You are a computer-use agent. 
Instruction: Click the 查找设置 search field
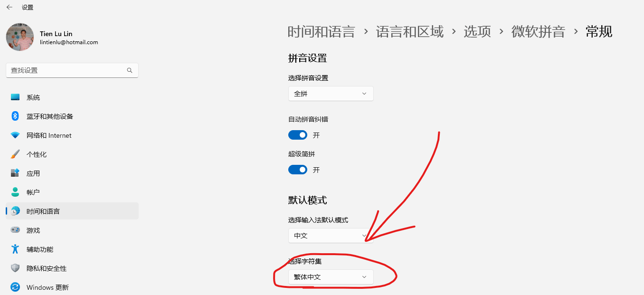[72, 70]
